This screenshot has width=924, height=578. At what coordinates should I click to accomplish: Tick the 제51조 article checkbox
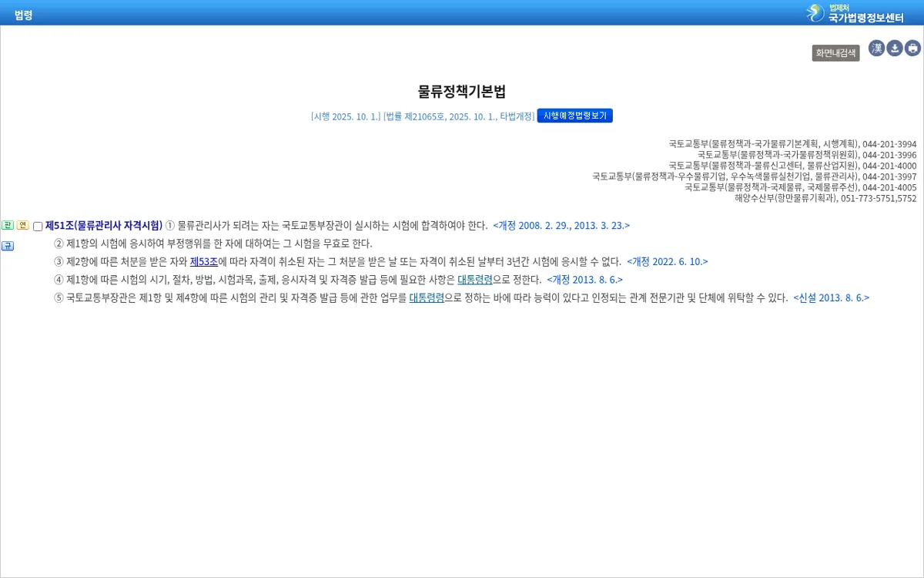38,227
